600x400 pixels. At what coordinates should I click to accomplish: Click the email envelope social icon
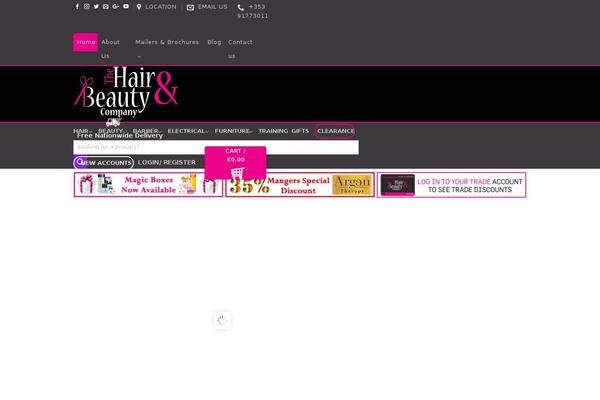(x=106, y=7)
